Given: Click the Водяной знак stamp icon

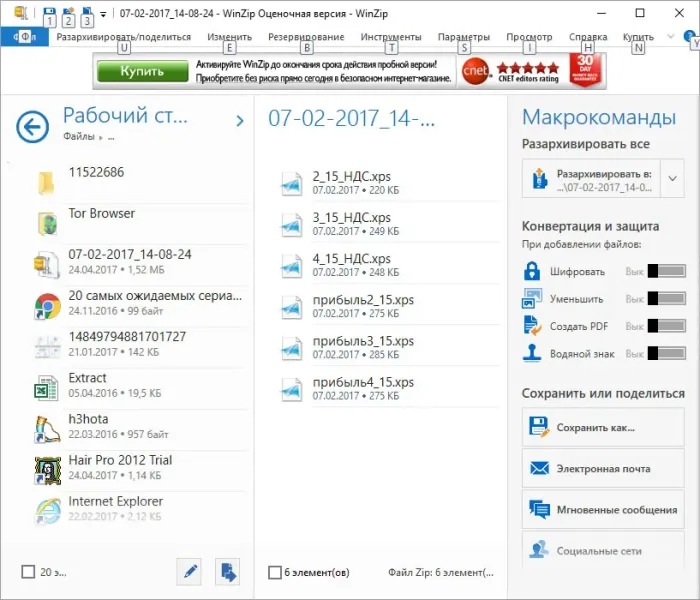Looking at the screenshot, I should coord(532,353).
